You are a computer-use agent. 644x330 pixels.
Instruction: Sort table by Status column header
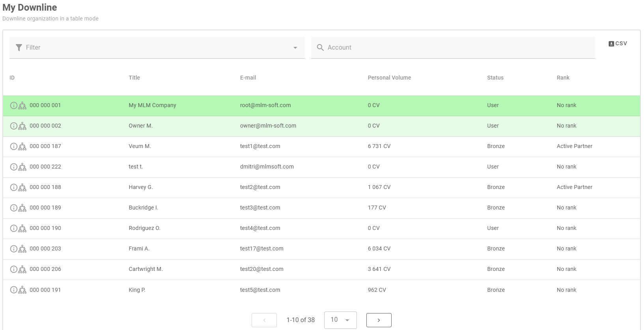(x=495, y=78)
